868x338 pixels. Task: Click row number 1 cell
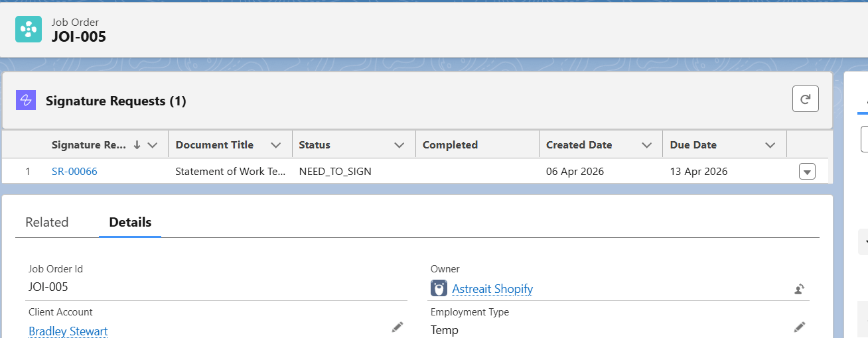pos(28,171)
